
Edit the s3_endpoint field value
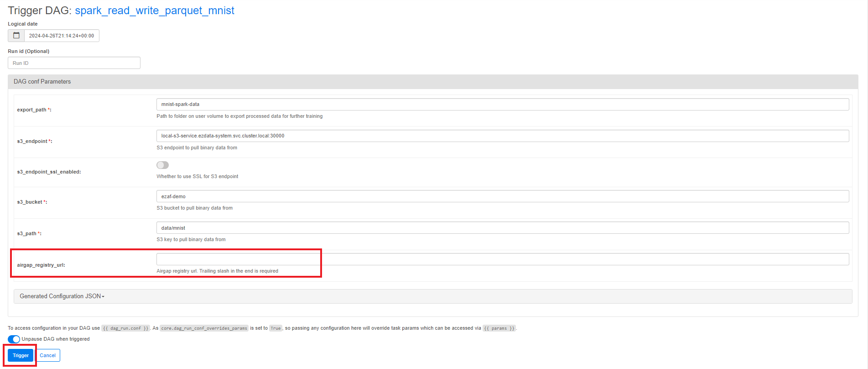pyautogui.click(x=503, y=136)
